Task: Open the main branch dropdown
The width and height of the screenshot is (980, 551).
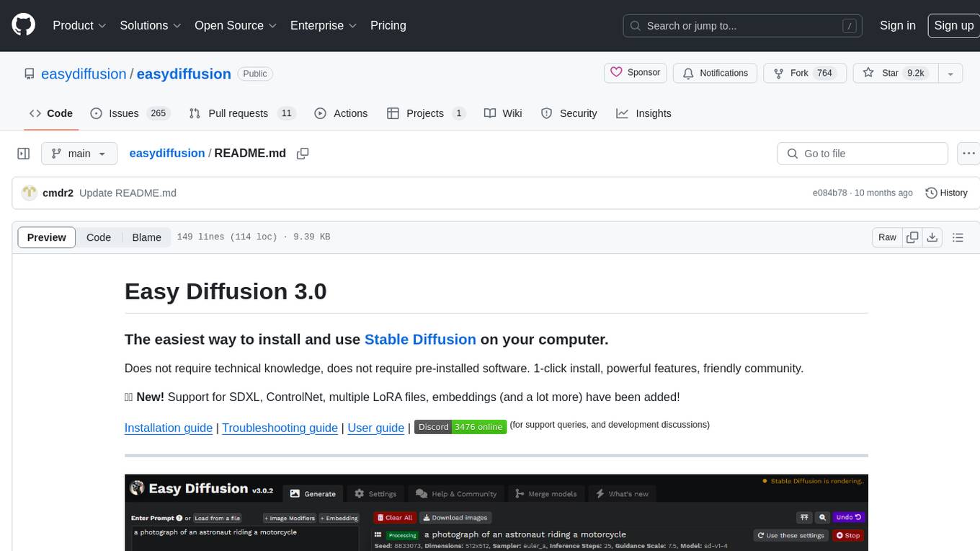Action: (79, 154)
